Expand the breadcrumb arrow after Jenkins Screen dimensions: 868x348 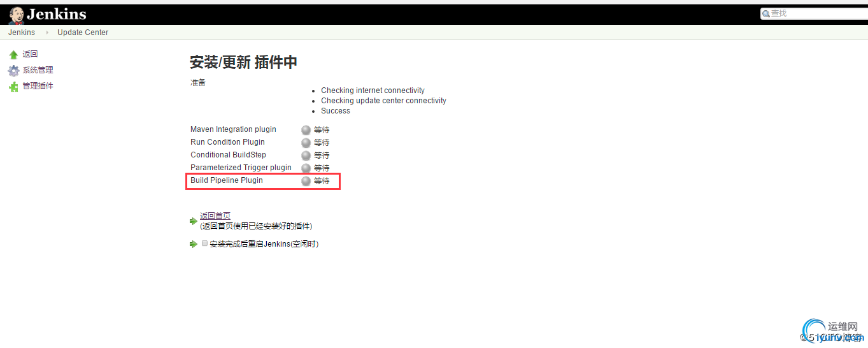[x=46, y=33]
